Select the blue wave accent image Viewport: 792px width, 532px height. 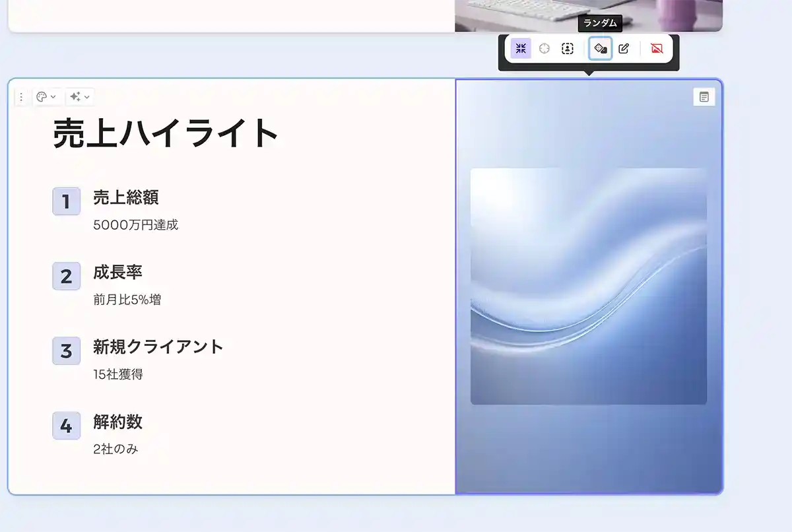tap(589, 286)
